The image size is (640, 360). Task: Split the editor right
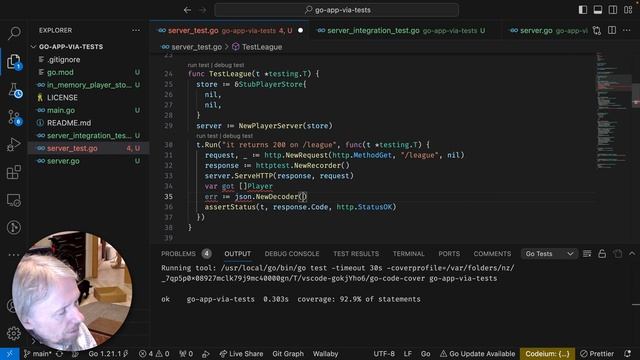pyautogui.click(x=612, y=30)
